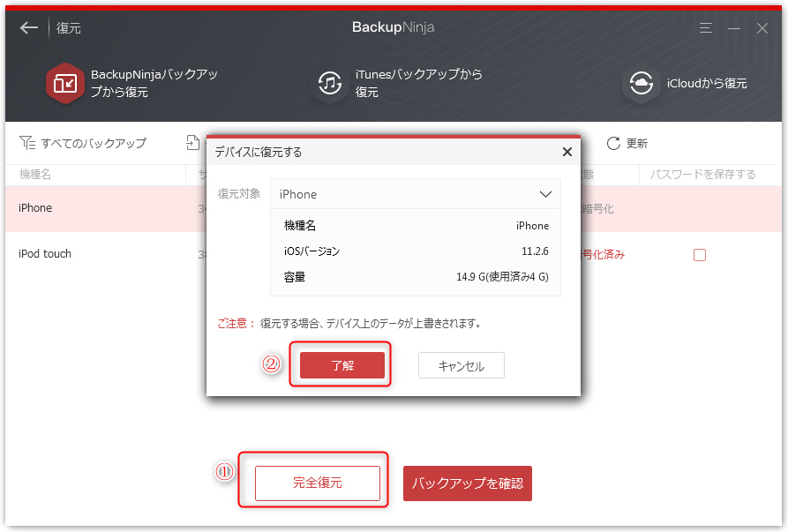Expand the 復元対象 iPhone dropdown
Screen dimensions: 788x532
click(415, 194)
